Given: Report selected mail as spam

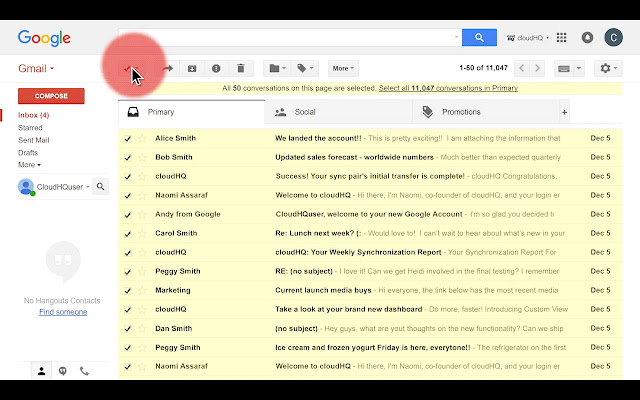Looking at the screenshot, I should click(x=216, y=69).
